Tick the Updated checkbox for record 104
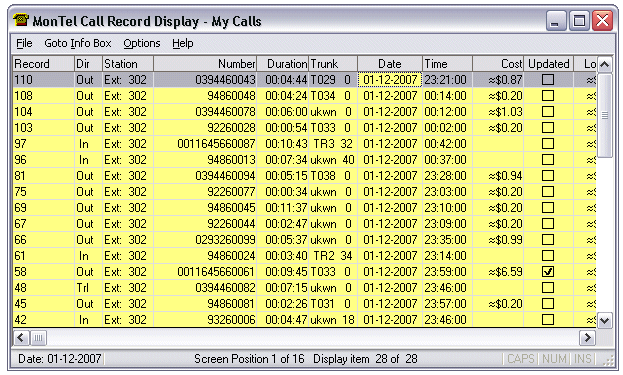Viewport: 623px width, 375px height. (548, 112)
